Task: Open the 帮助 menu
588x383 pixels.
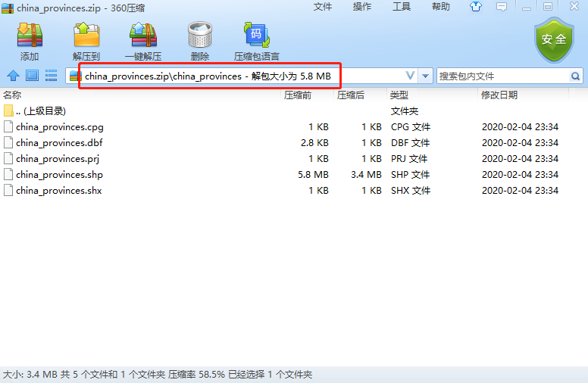Action: click(441, 7)
